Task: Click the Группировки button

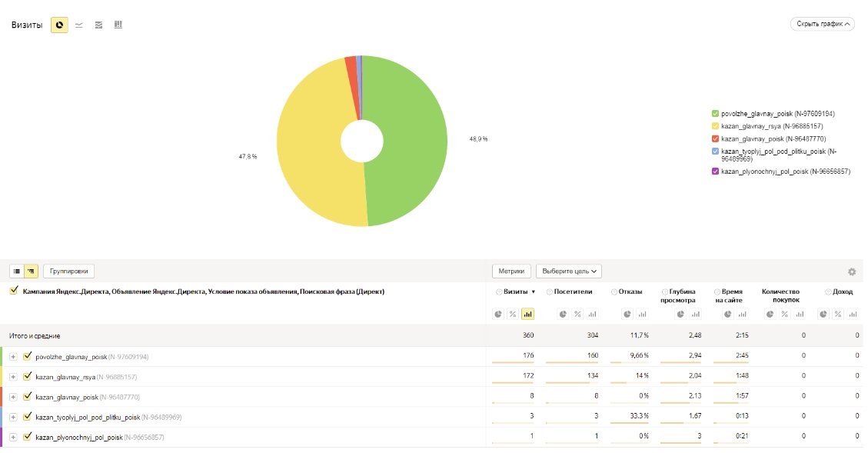Action: tap(68, 271)
